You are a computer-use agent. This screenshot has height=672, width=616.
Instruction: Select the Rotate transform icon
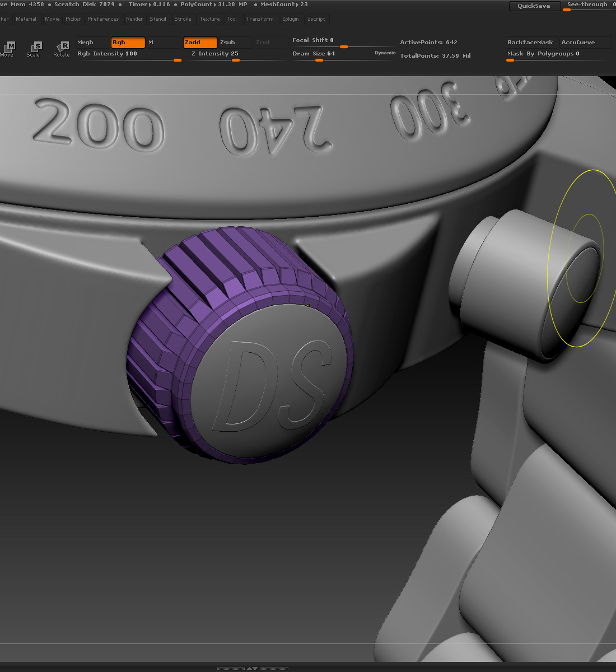[62, 49]
